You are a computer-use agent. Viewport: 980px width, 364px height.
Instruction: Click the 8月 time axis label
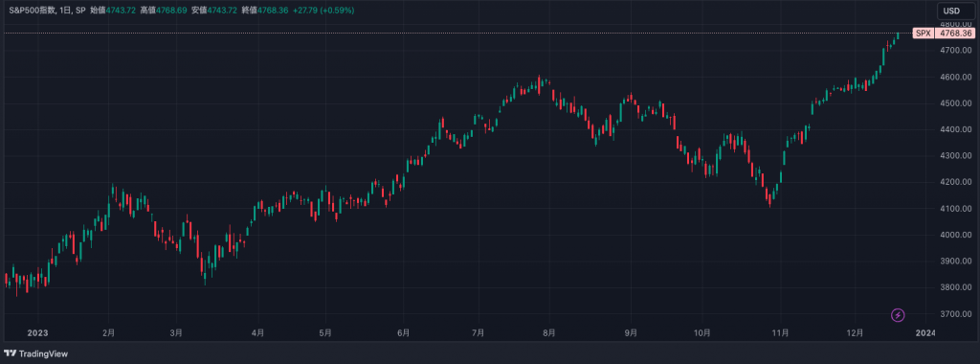pyautogui.click(x=549, y=332)
